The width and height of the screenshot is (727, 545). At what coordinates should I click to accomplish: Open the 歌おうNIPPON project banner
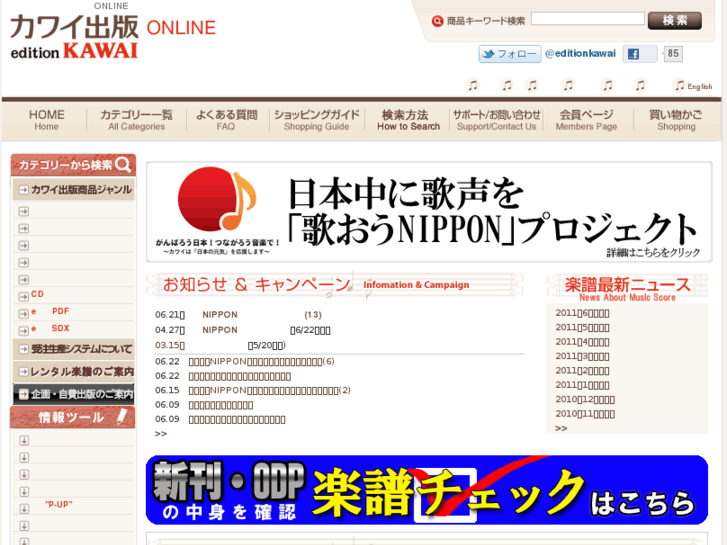tap(429, 212)
